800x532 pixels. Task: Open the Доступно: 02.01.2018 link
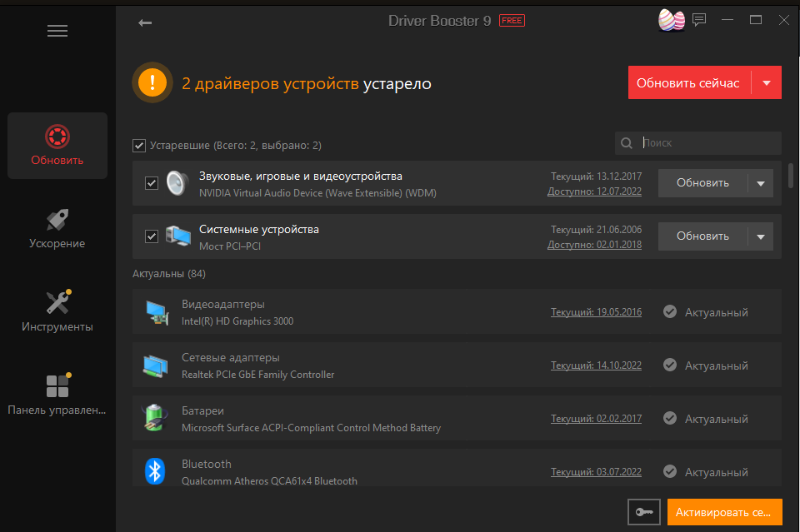(x=594, y=245)
